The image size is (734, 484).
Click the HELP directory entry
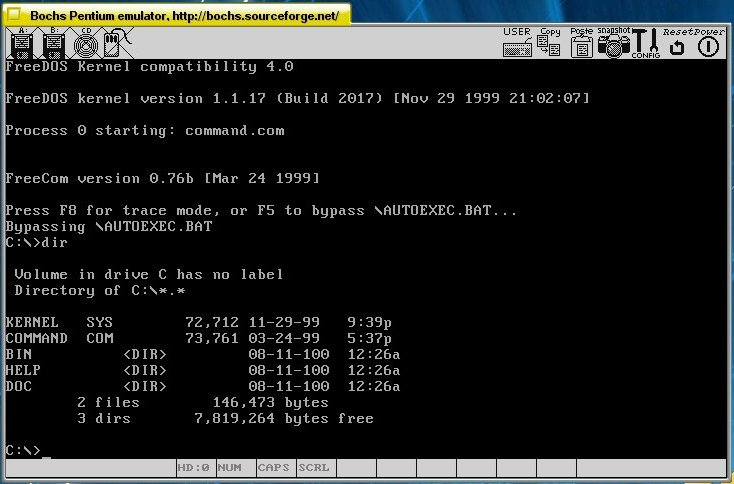click(203, 370)
